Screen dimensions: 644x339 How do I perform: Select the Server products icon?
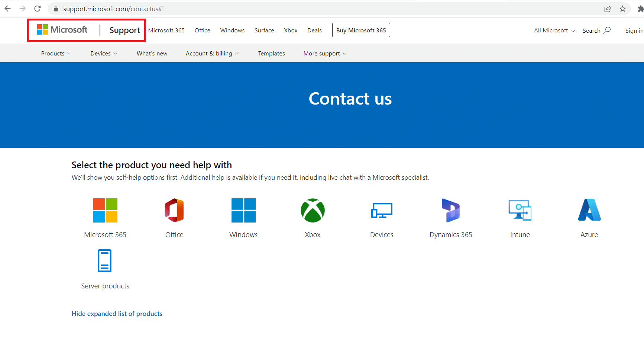[105, 261]
